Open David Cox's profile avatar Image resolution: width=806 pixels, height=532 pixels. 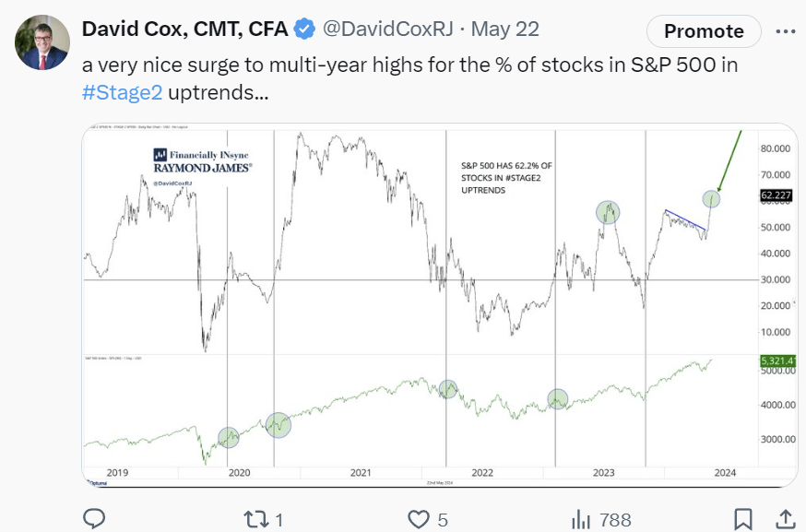(42, 42)
